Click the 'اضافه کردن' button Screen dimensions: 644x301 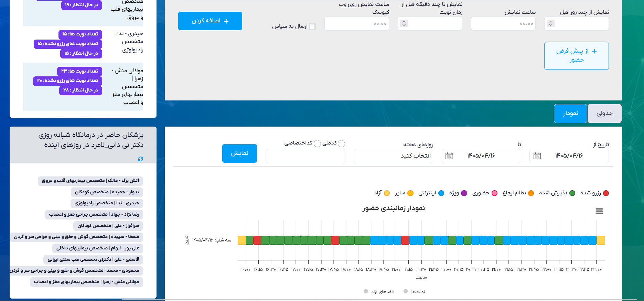pos(210,21)
